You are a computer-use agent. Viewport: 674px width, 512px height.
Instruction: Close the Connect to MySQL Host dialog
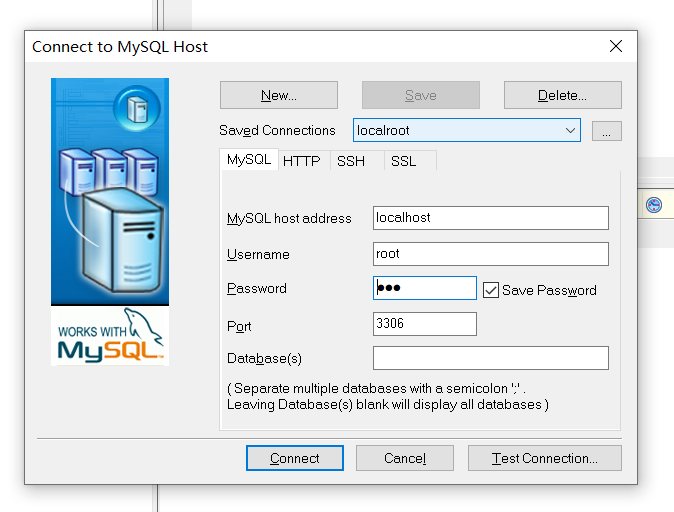click(616, 46)
